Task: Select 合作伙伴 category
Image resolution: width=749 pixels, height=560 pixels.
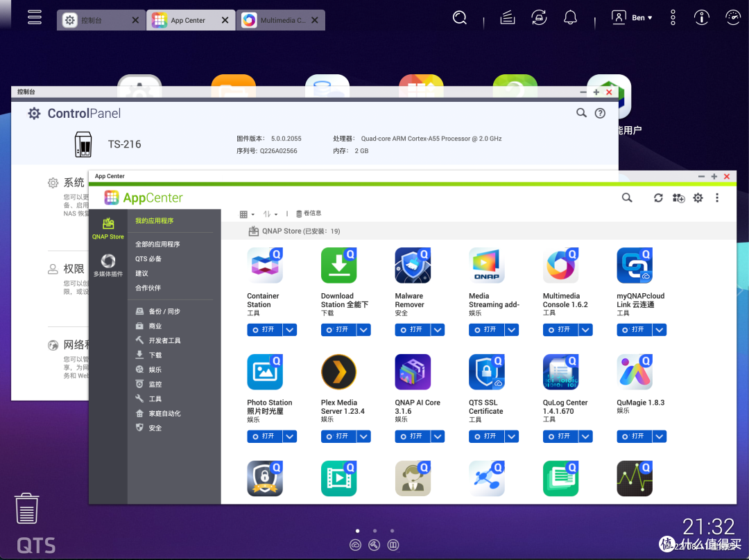Action: (x=148, y=288)
